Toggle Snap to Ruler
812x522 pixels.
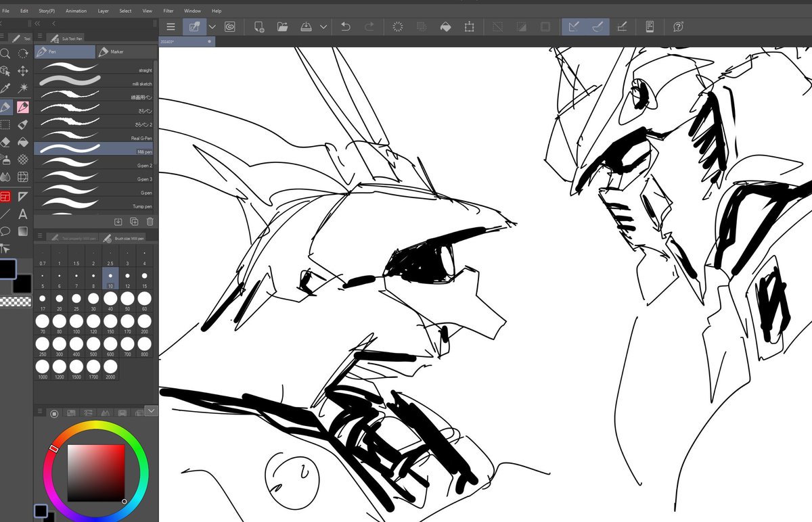(x=574, y=26)
